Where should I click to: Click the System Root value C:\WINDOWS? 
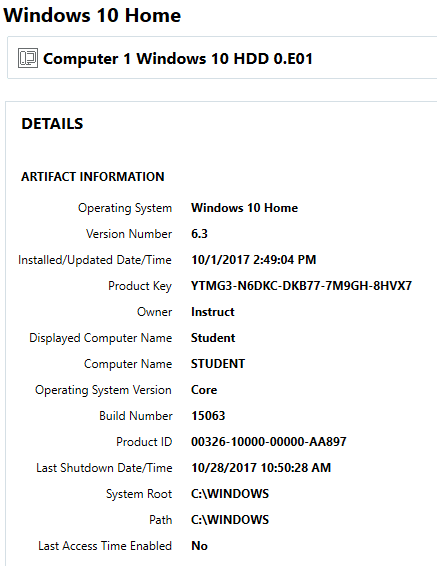[230, 494]
